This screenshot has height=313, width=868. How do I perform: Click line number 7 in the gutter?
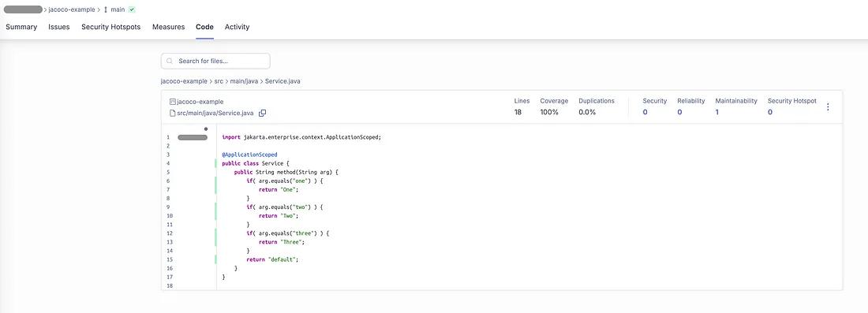(x=168, y=190)
